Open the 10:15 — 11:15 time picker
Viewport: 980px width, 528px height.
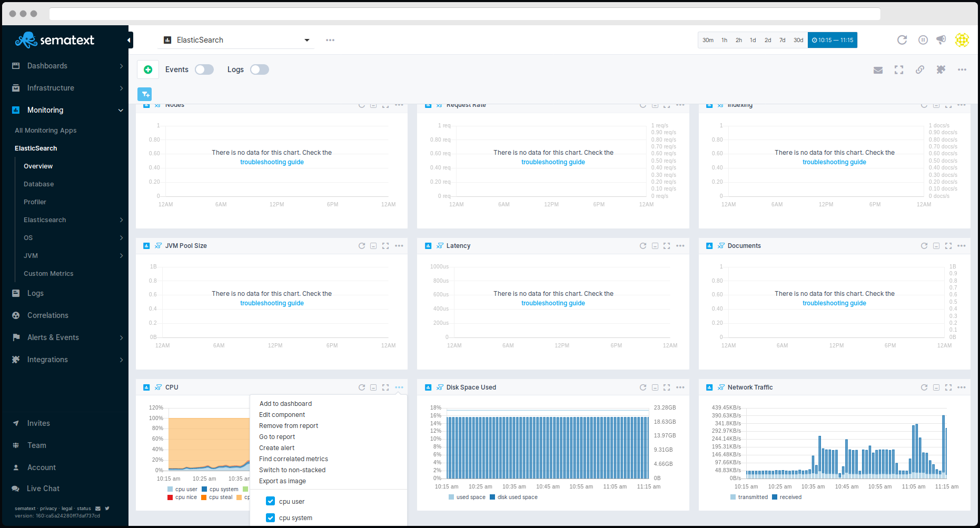[x=833, y=40]
